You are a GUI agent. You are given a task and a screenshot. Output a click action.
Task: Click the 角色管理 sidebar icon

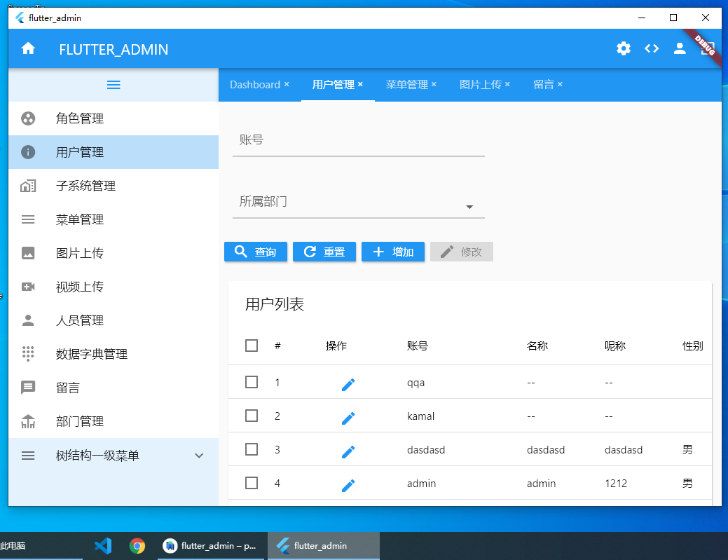pos(28,118)
